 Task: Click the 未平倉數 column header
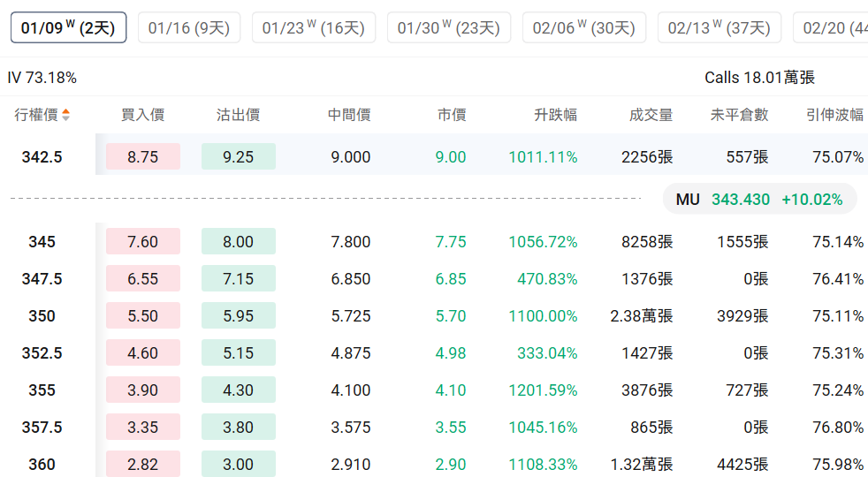tap(739, 115)
